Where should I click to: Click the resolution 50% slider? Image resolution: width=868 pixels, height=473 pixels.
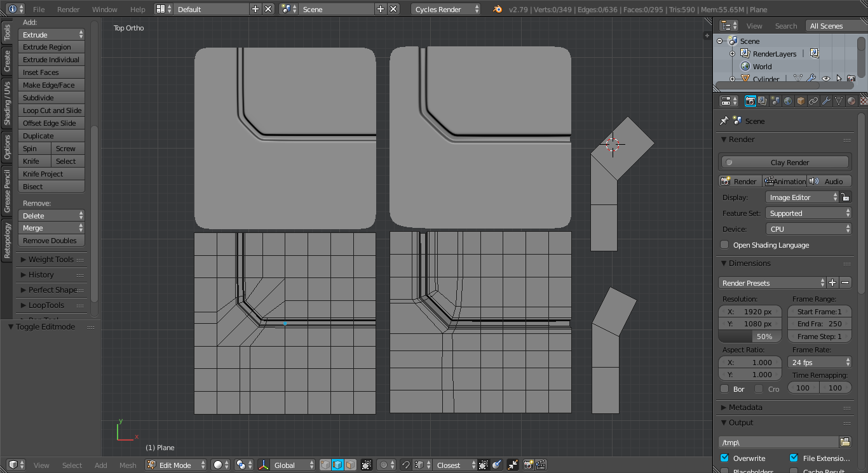(750, 336)
